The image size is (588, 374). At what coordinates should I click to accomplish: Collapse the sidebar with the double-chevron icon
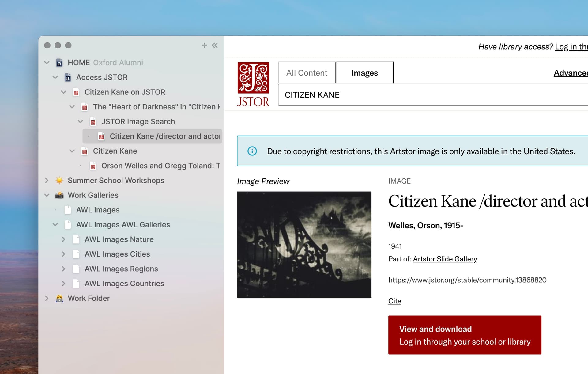(x=214, y=45)
